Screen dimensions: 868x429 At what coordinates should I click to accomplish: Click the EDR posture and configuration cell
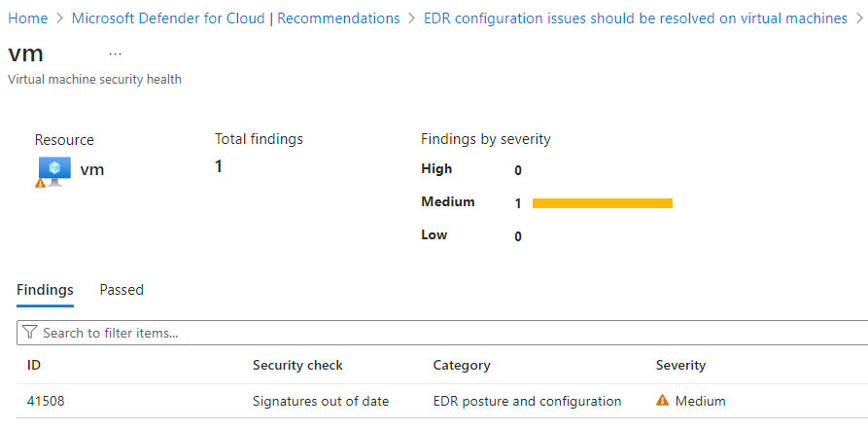[x=527, y=401]
